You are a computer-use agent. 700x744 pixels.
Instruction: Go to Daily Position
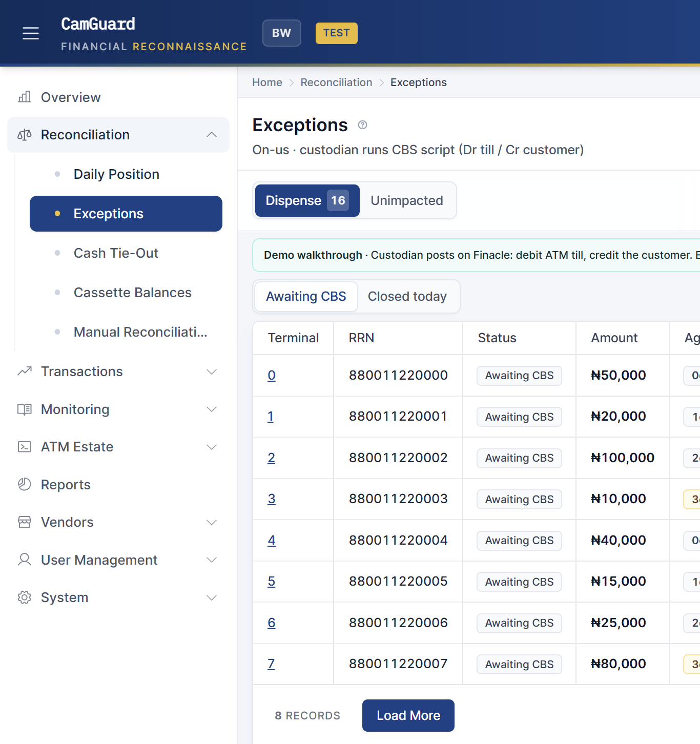click(126, 174)
